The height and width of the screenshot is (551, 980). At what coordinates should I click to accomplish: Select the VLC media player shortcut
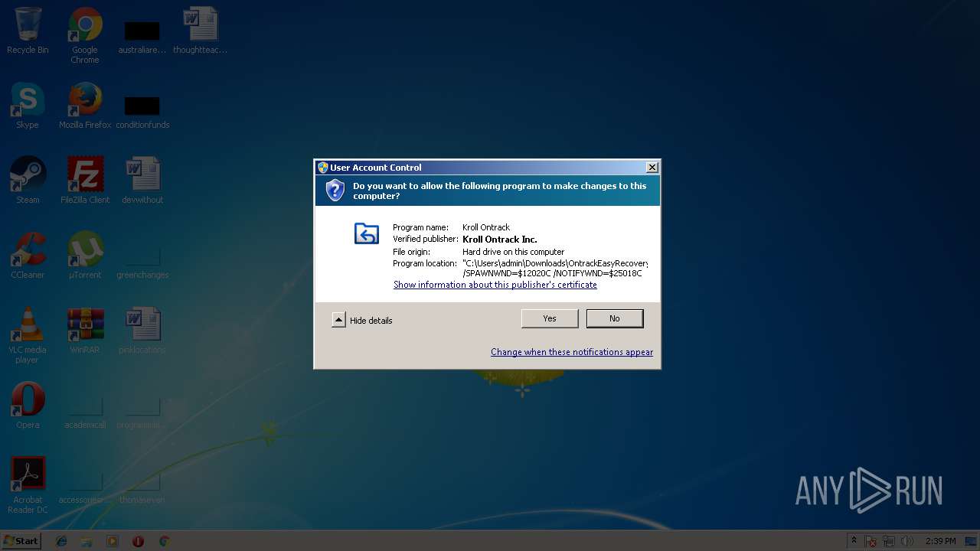pyautogui.click(x=28, y=335)
